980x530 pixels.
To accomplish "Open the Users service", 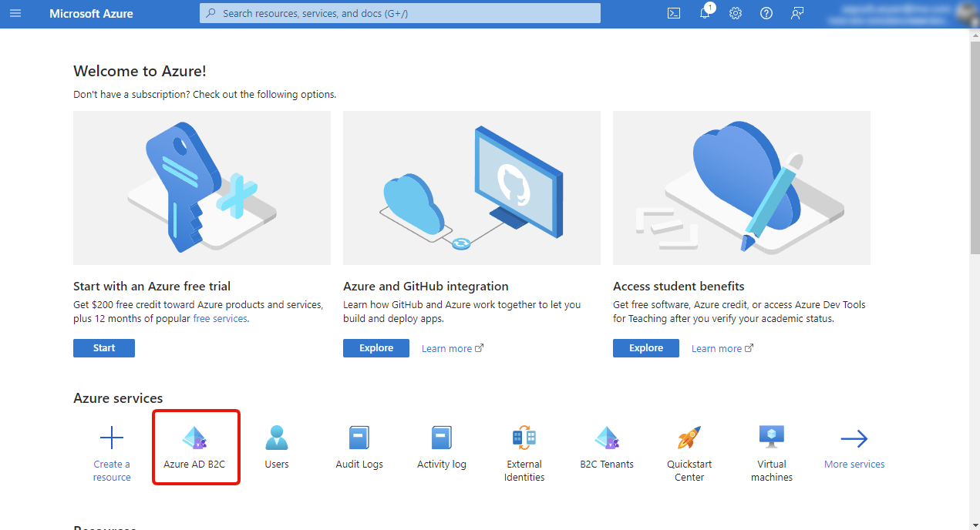I will (x=276, y=447).
